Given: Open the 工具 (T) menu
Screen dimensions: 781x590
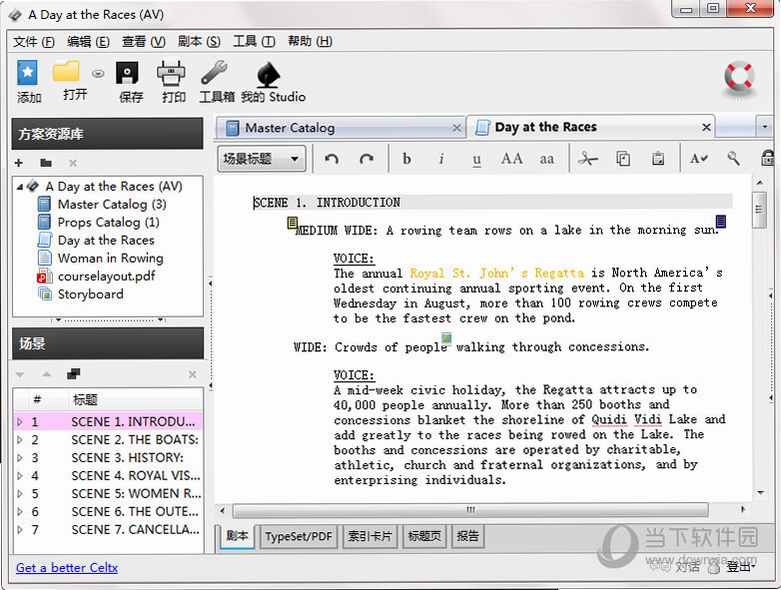Looking at the screenshot, I should [x=254, y=41].
